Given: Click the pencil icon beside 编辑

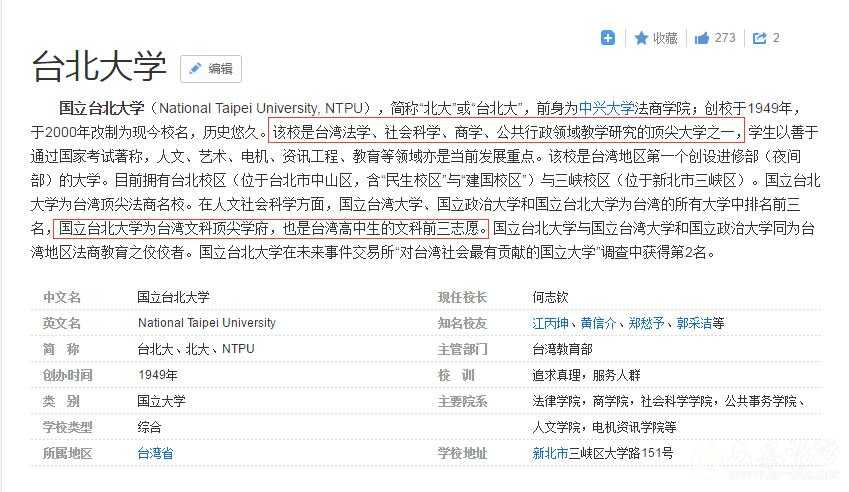Looking at the screenshot, I should (196, 69).
